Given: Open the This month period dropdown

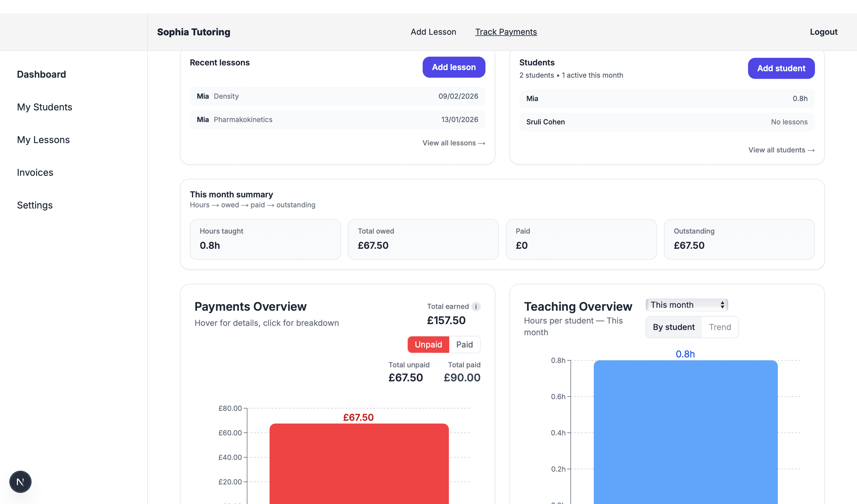Looking at the screenshot, I should [x=686, y=305].
